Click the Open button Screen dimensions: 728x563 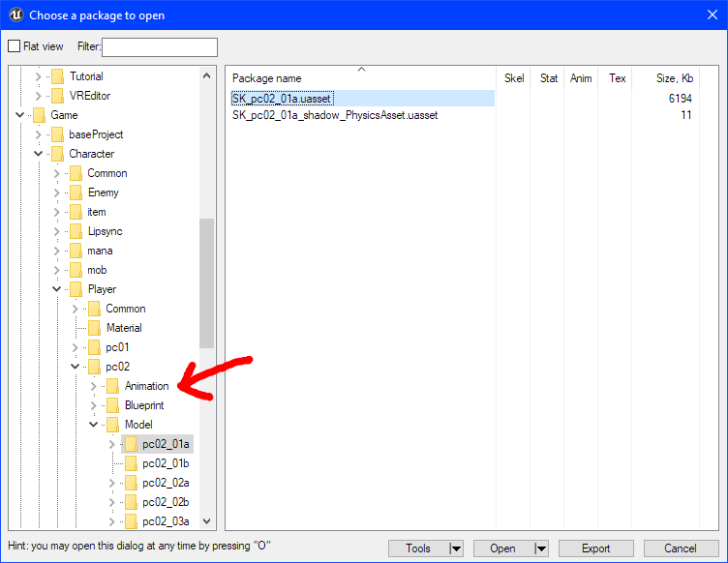(x=503, y=548)
